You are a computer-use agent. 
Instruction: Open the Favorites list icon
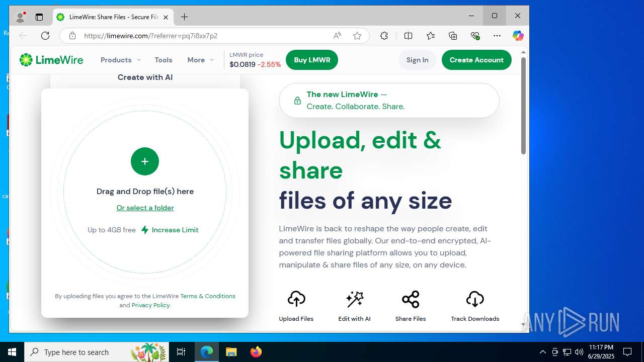431,36
